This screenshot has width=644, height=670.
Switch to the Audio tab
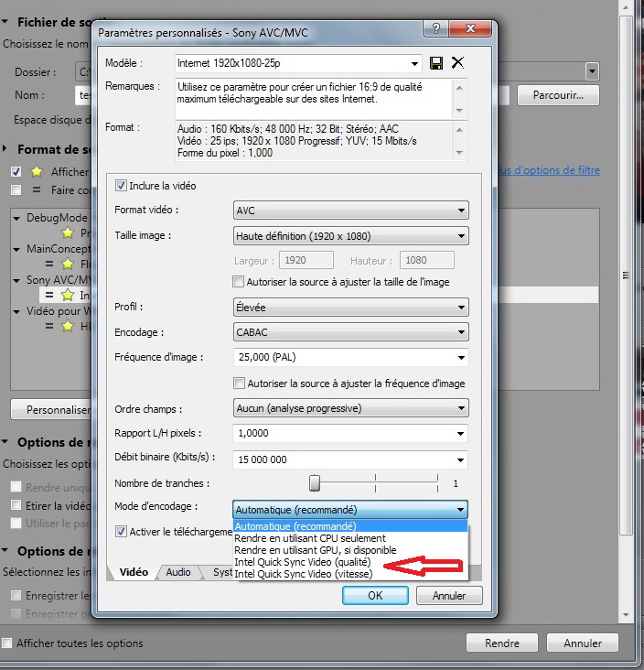click(x=178, y=572)
